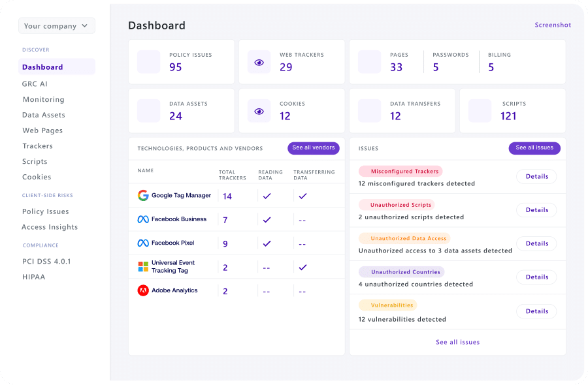
Task: Click the Data Assets card icon
Action: [148, 110]
